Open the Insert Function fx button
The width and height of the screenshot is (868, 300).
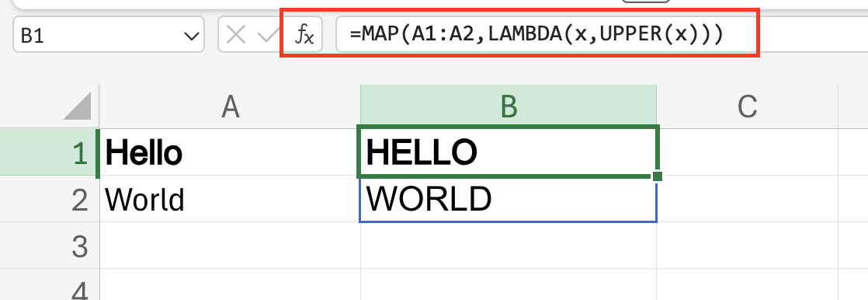304,35
